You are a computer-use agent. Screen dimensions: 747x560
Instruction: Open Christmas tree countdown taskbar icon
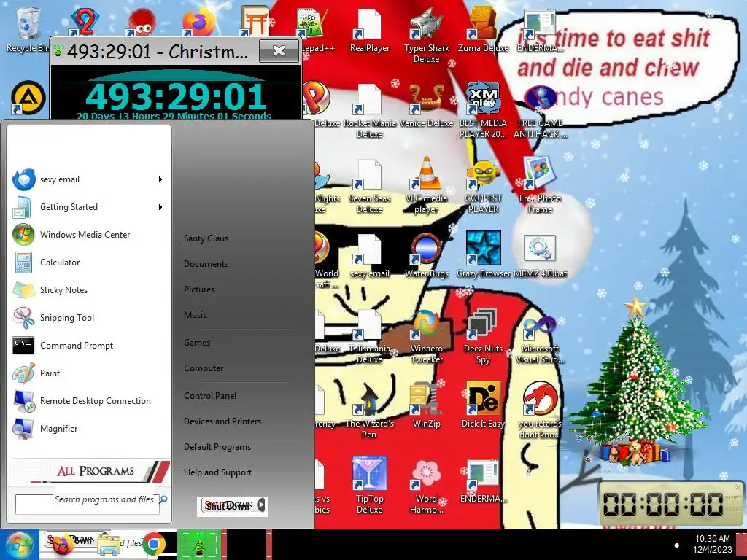coord(199,544)
